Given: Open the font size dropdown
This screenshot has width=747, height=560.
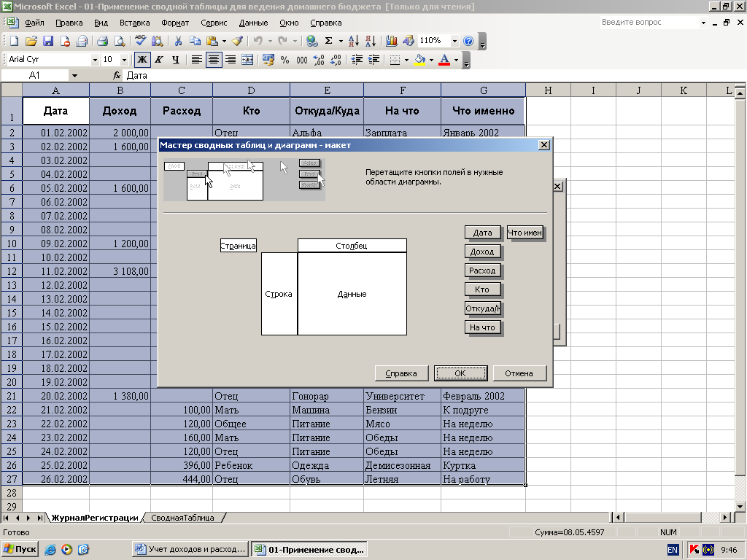Looking at the screenshot, I should coord(124,60).
